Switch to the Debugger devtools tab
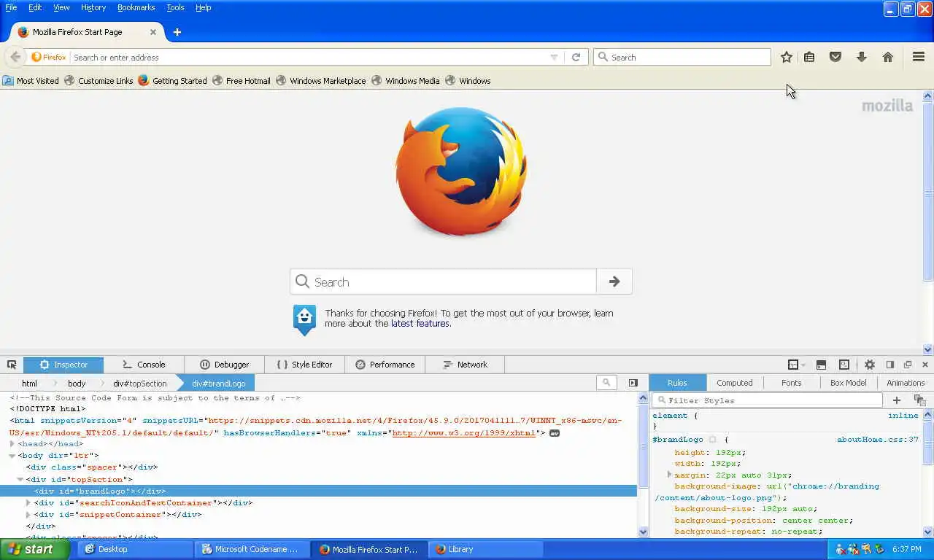934x560 pixels. click(224, 365)
